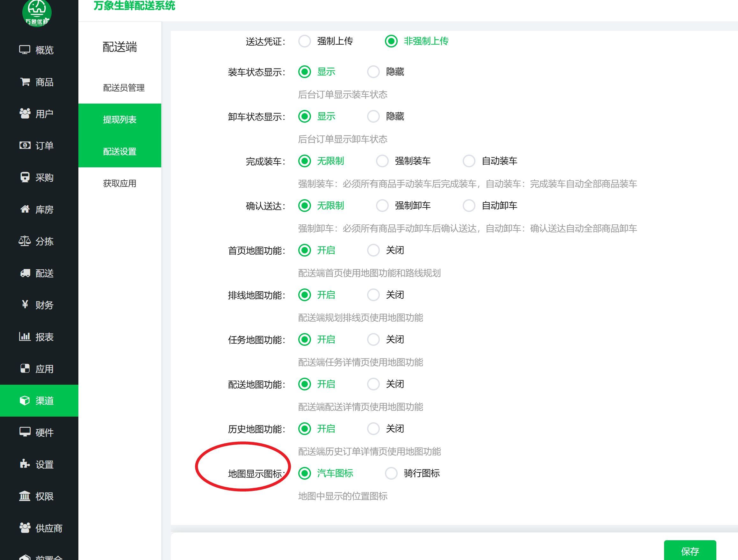Switch map icon to 骑行图标
Viewport: 738px width, 560px height.
pyautogui.click(x=391, y=473)
